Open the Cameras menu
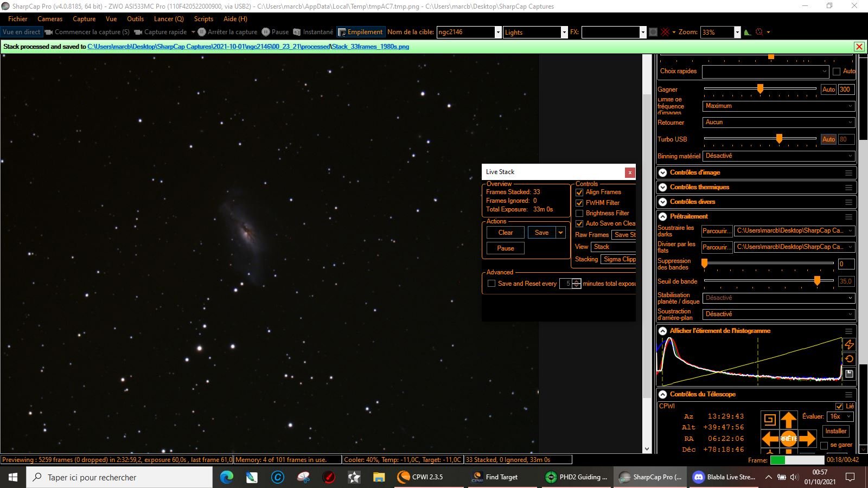This screenshot has height=488, width=868. pyautogui.click(x=50, y=18)
